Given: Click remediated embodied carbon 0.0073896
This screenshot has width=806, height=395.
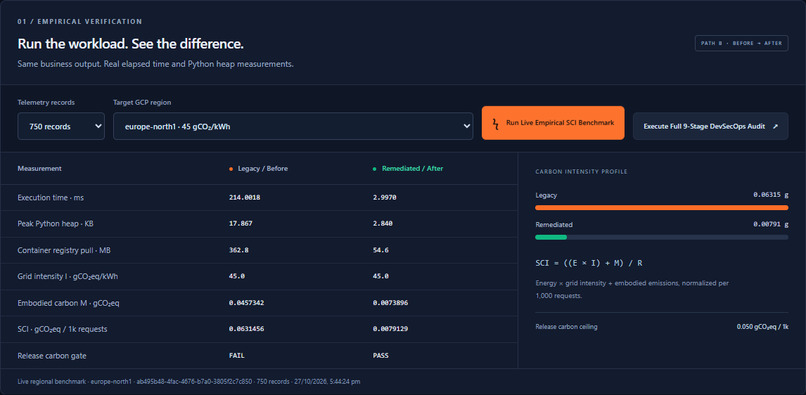Looking at the screenshot, I should pos(390,303).
